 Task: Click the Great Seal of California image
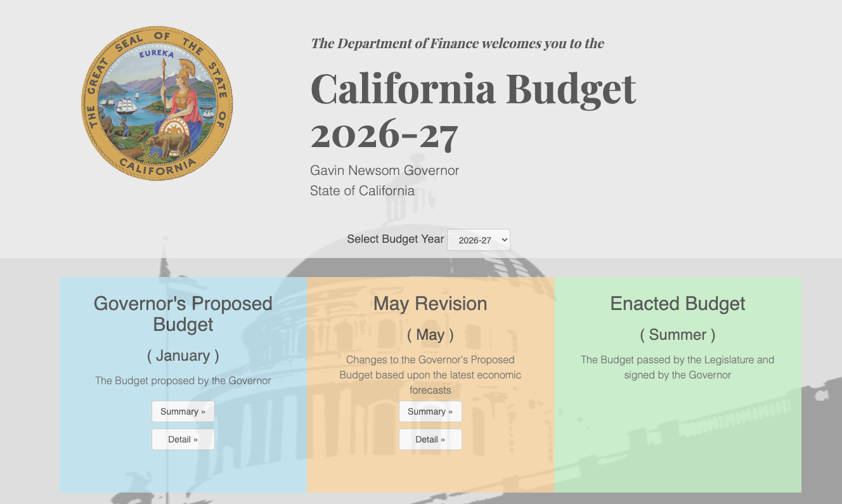click(157, 103)
